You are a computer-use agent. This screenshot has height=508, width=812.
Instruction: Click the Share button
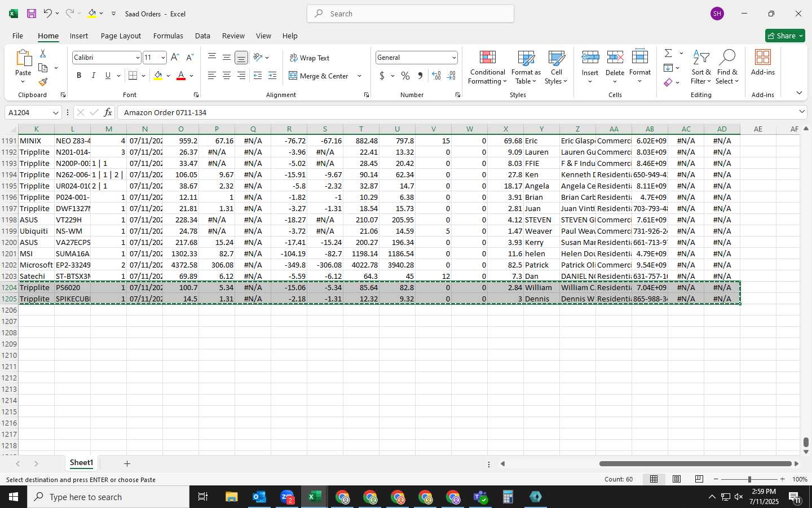(x=785, y=36)
